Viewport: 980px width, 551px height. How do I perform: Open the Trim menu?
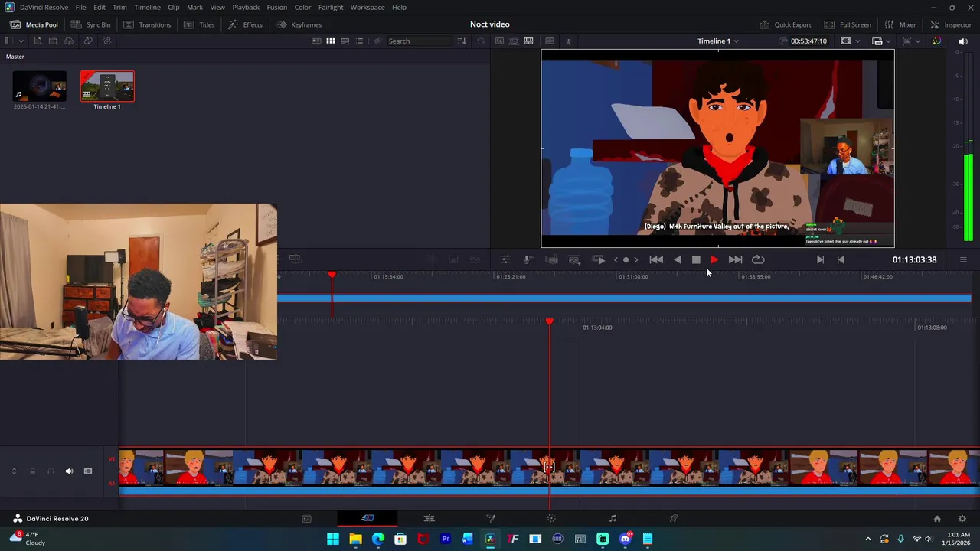tap(119, 7)
